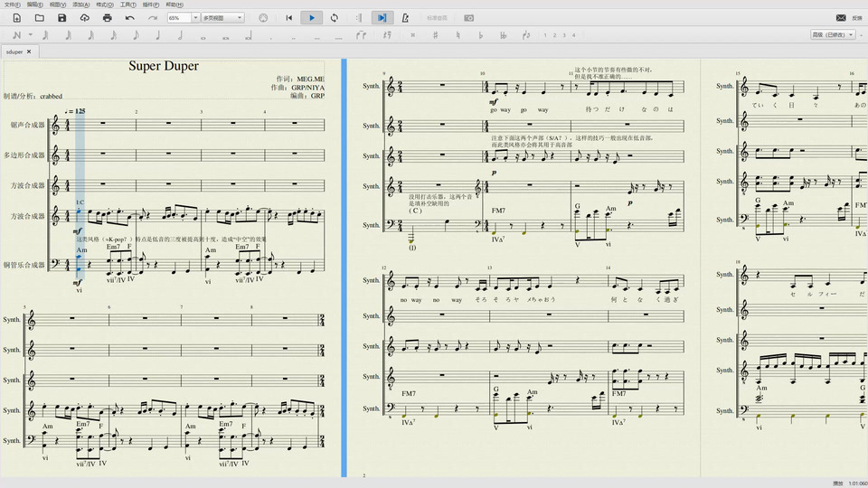Open the 视图(V) View menu

[58, 5]
